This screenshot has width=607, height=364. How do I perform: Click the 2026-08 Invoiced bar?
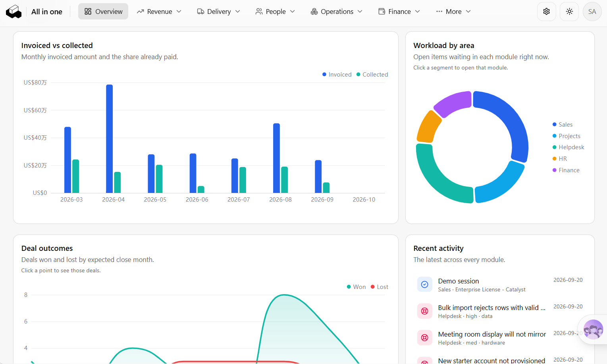[x=277, y=158]
